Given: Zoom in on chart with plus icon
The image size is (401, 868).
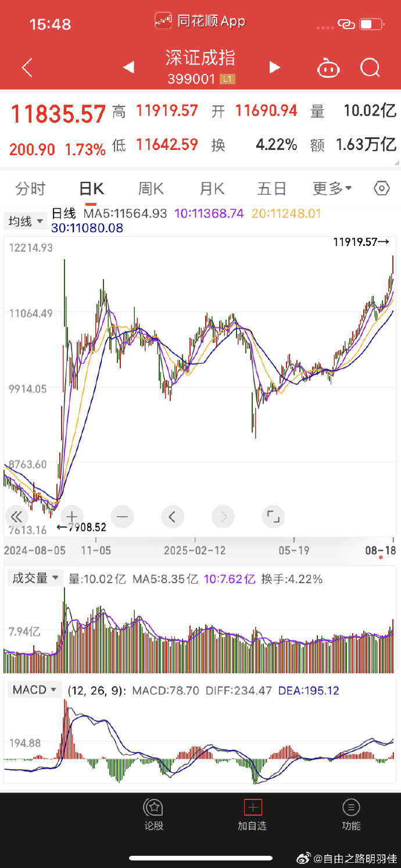Looking at the screenshot, I should click(x=71, y=517).
